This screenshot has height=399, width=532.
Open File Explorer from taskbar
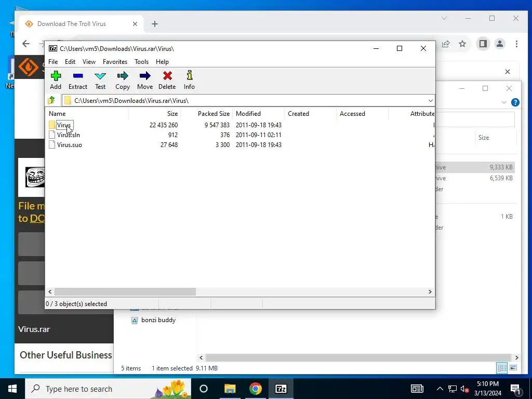pyautogui.click(x=230, y=389)
